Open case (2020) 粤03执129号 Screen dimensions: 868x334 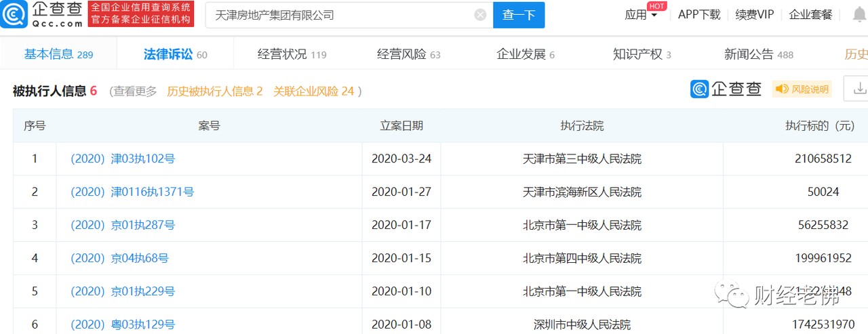123,325
